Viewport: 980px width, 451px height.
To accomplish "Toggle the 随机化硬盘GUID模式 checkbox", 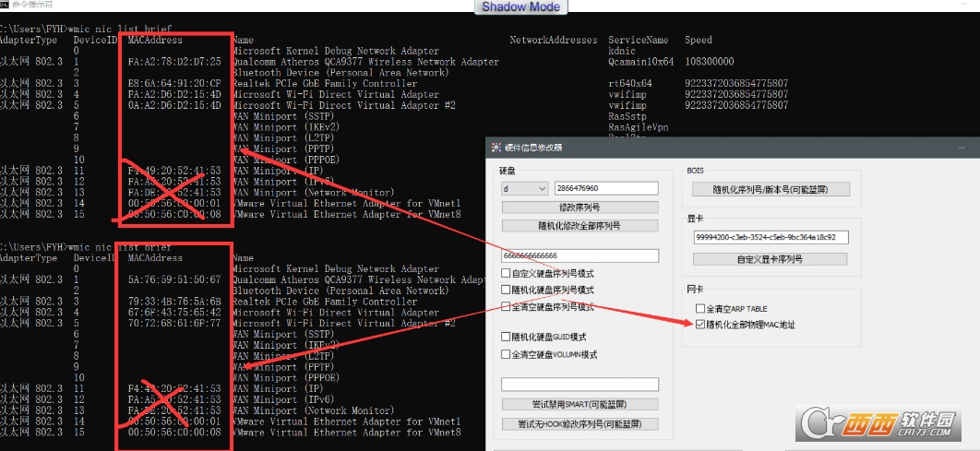I will (x=506, y=337).
